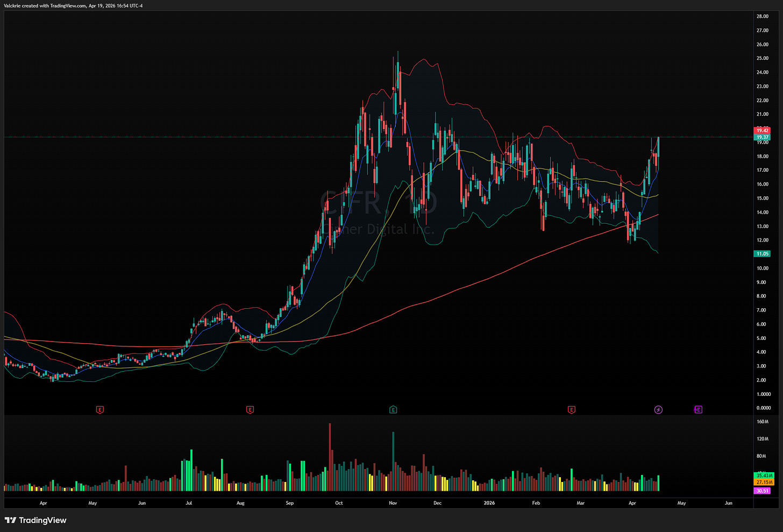Select the orange 27.15M volume average label
Screen dimensions: 783x532
coord(764,483)
